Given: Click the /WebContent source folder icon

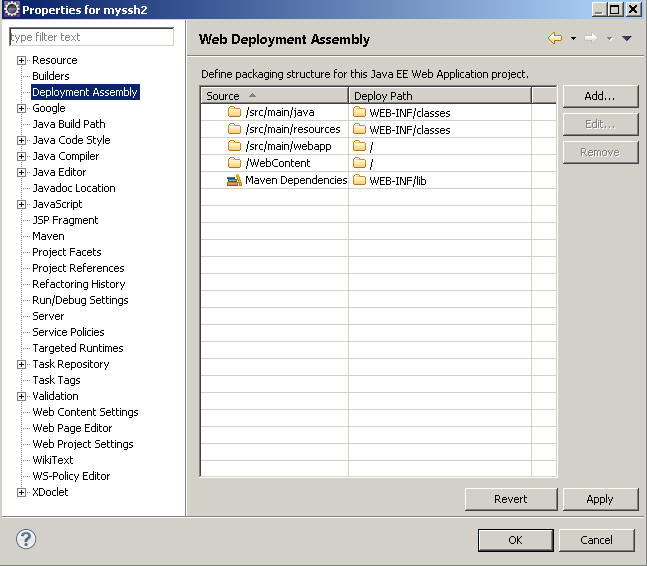Looking at the screenshot, I should (234, 163).
